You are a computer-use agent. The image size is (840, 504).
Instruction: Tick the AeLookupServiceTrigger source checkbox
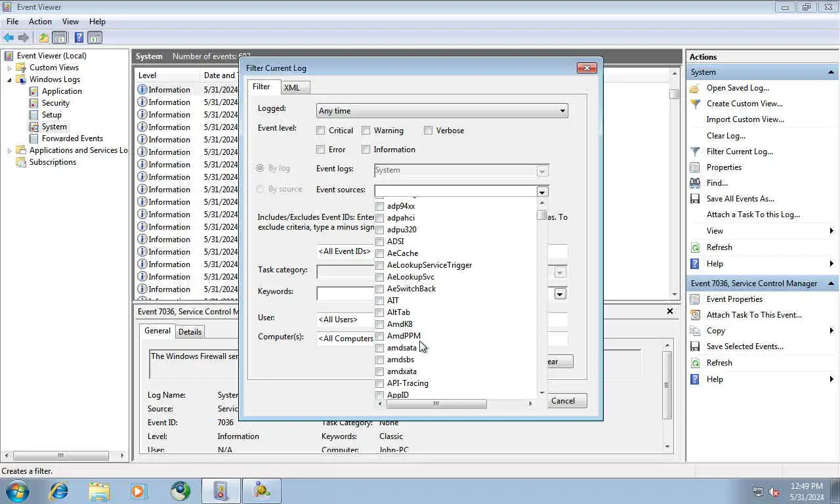379,265
